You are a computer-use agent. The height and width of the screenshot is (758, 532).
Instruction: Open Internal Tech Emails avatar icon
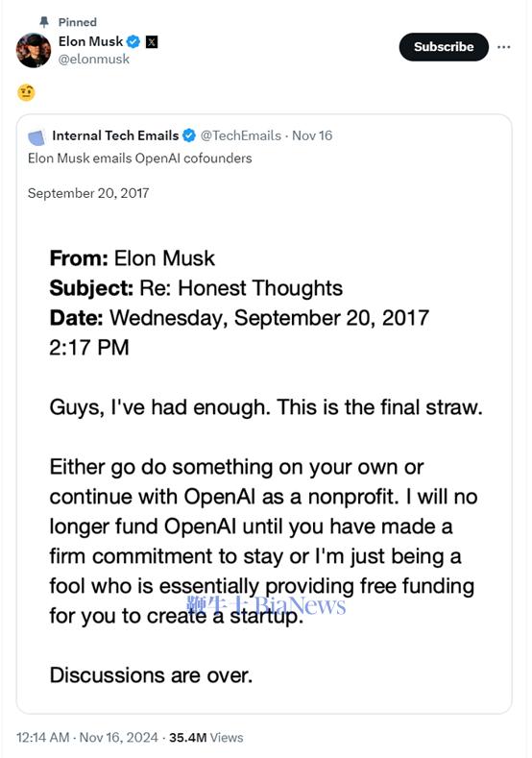[36, 137]
